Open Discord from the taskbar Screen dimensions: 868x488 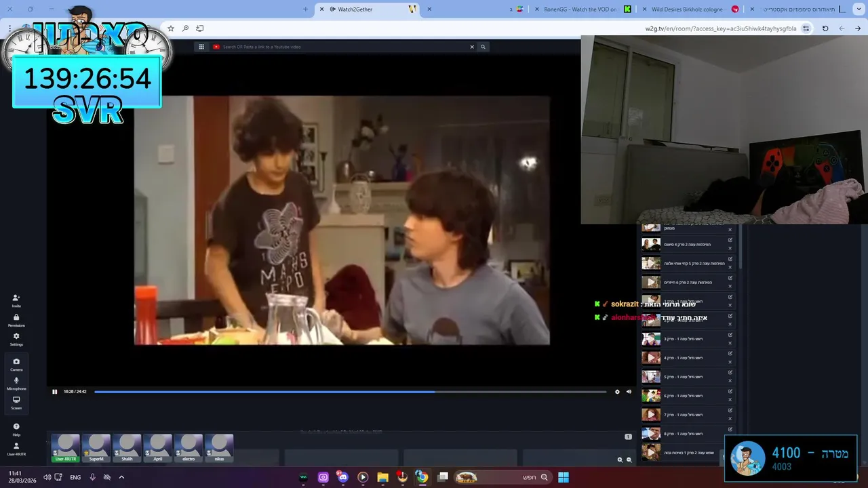tap(342, 477)
